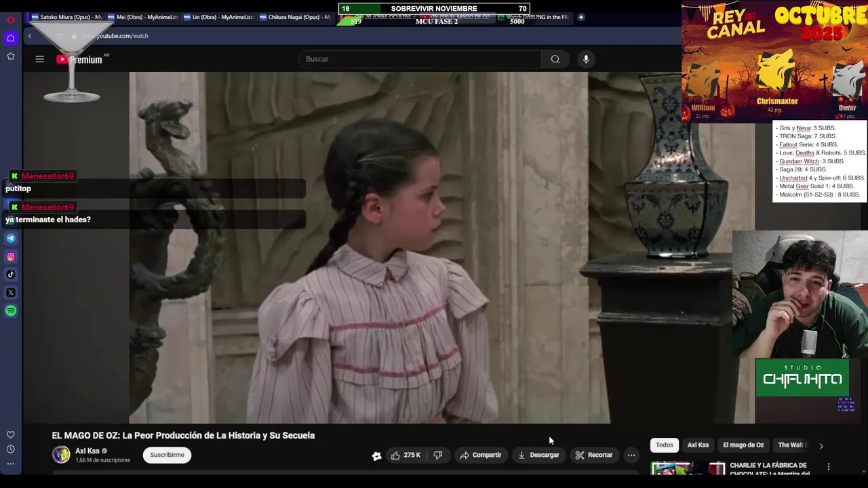Open options for Charlie y la Fábrica video
868x488 pixels.
click(x=828, y=467)
